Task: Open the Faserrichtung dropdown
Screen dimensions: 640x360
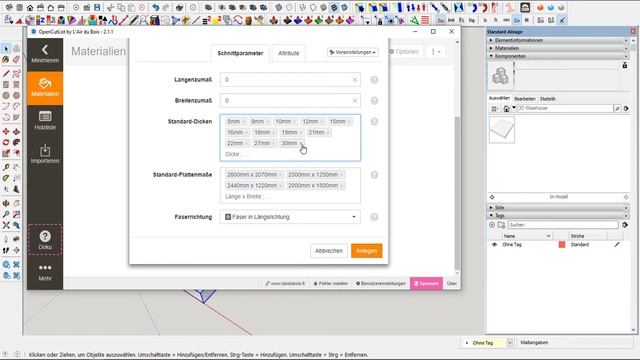Action: (290, 217)
